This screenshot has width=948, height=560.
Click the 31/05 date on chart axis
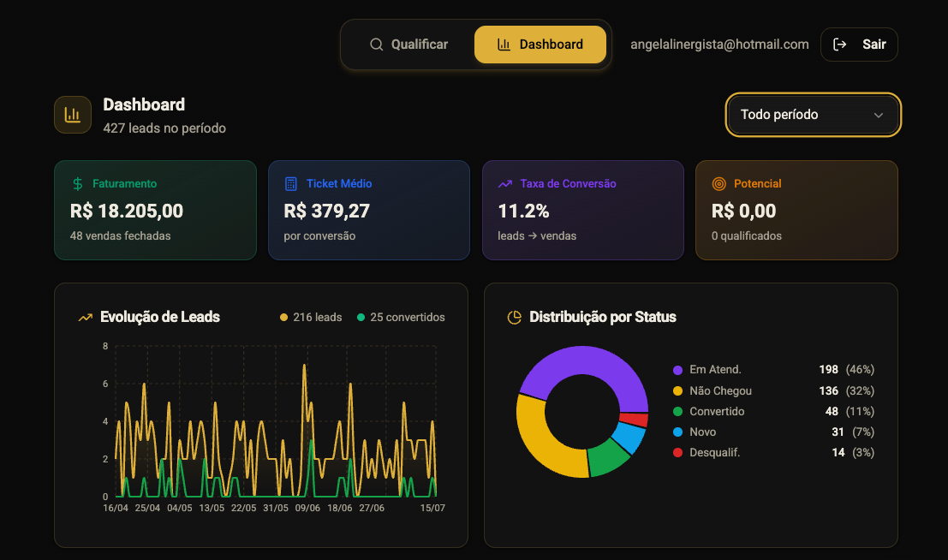pos(276,508)
